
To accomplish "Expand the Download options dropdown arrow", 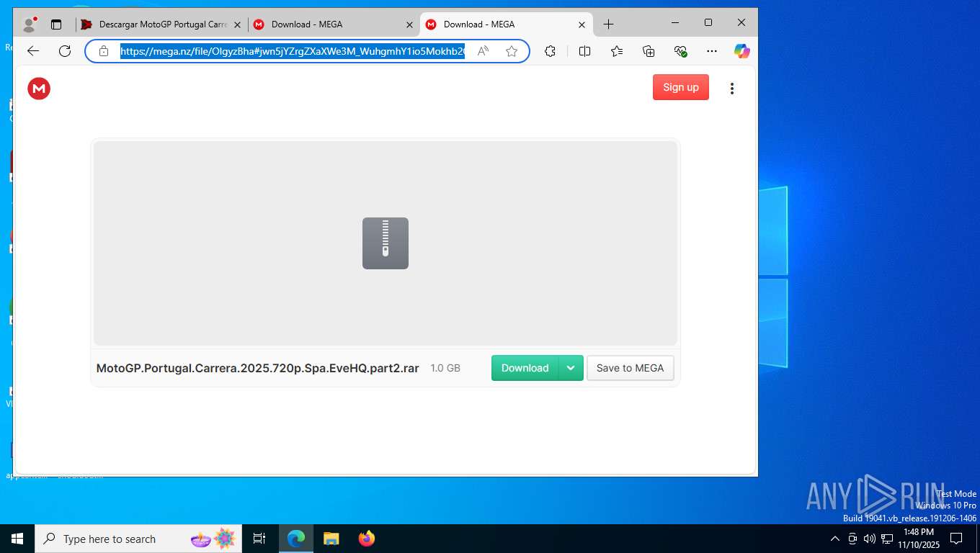I will pos(571,368).
